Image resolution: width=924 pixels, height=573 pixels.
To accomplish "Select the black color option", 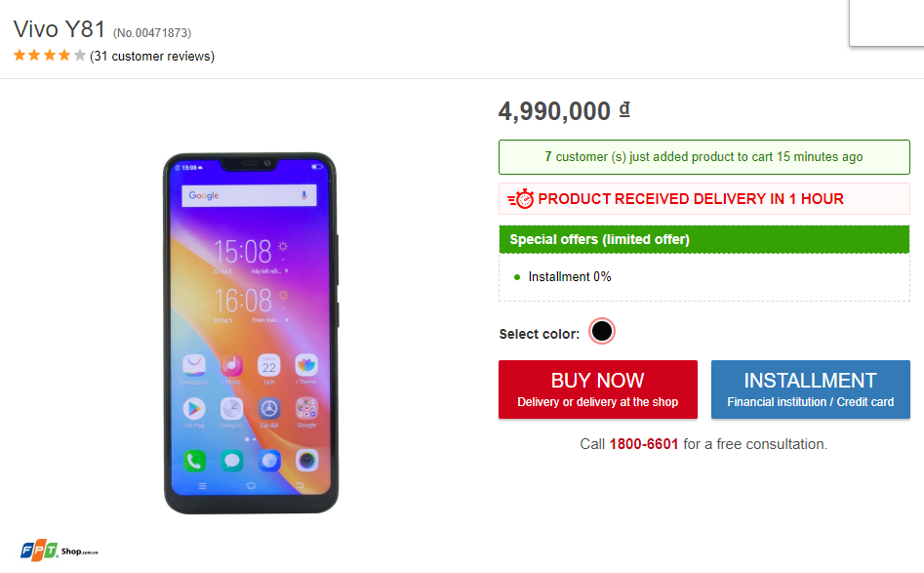I will click(602, 332).
